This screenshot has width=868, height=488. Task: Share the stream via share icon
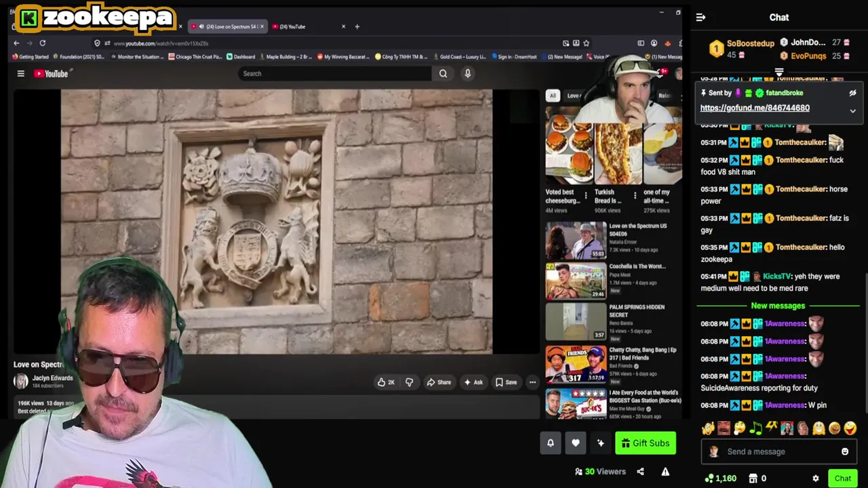[640, 472]
